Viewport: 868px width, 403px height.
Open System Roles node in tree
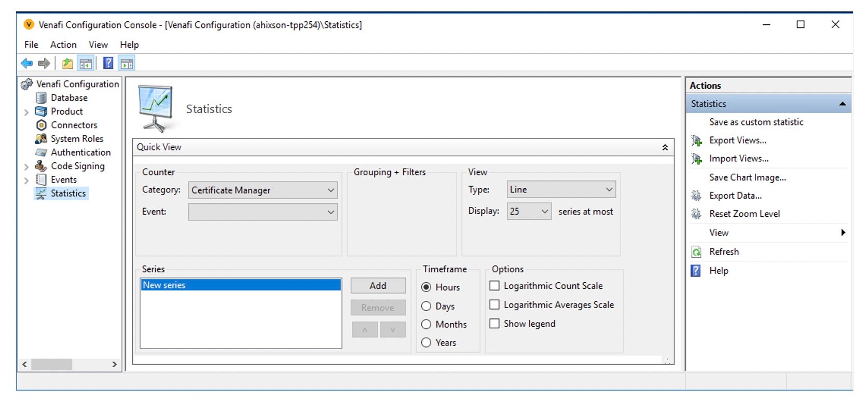[77, 138]
